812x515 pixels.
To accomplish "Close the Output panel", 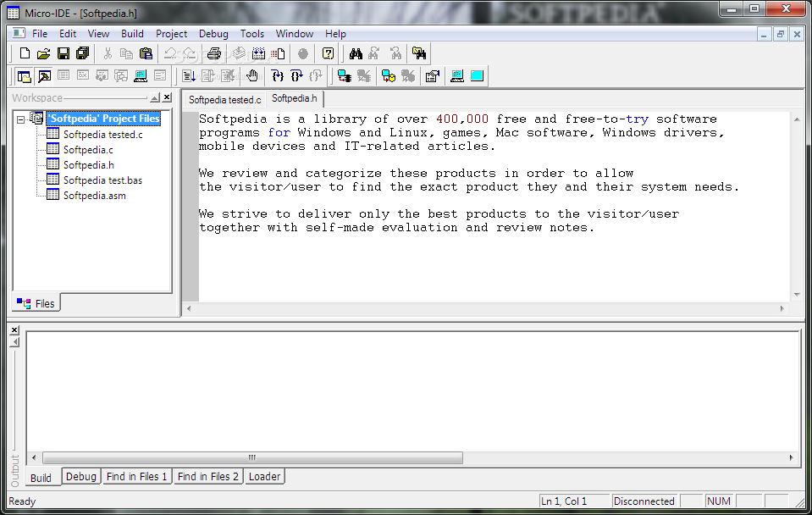I will point(14,330).
